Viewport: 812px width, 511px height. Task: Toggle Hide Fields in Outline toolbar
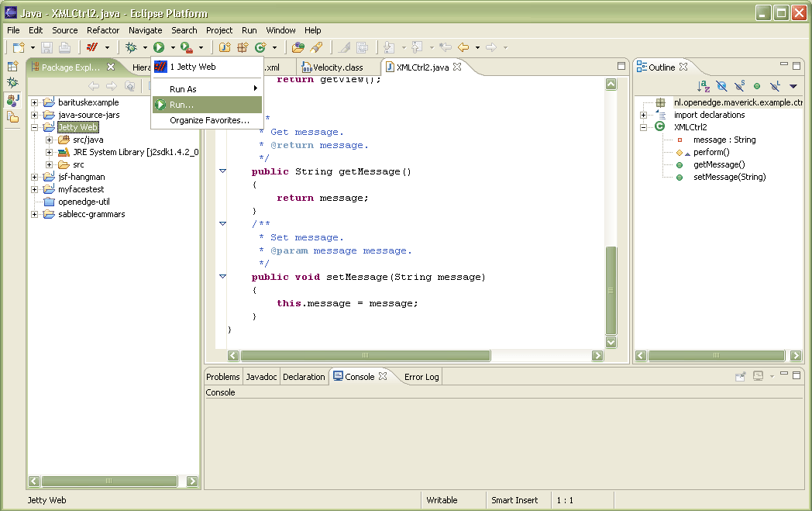(x=721, y=86)
